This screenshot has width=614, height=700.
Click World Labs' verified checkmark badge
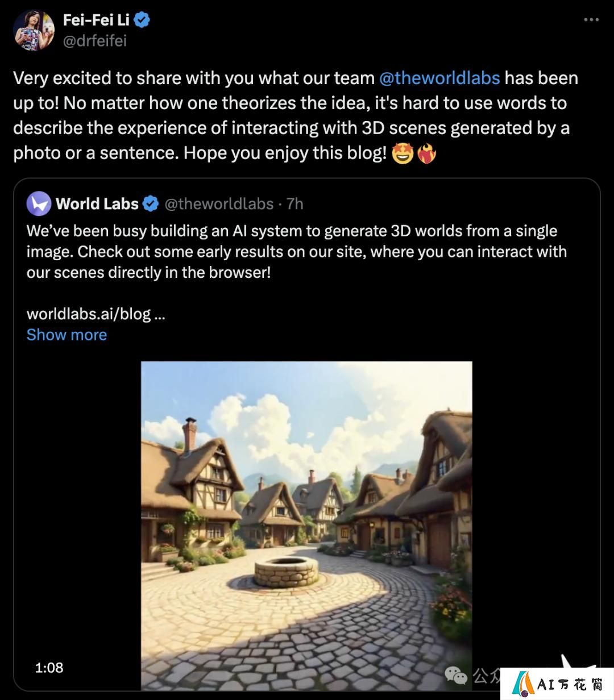(151, 203)
